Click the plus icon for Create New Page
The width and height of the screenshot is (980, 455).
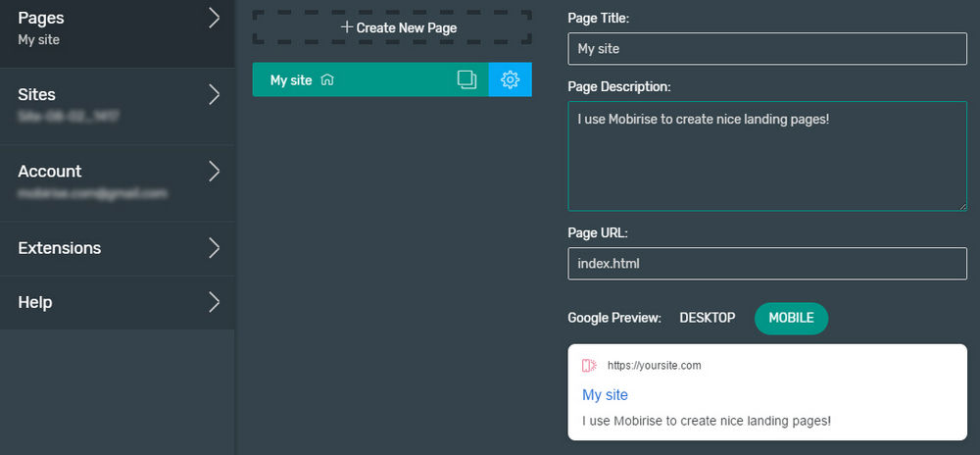pos(346,27)
